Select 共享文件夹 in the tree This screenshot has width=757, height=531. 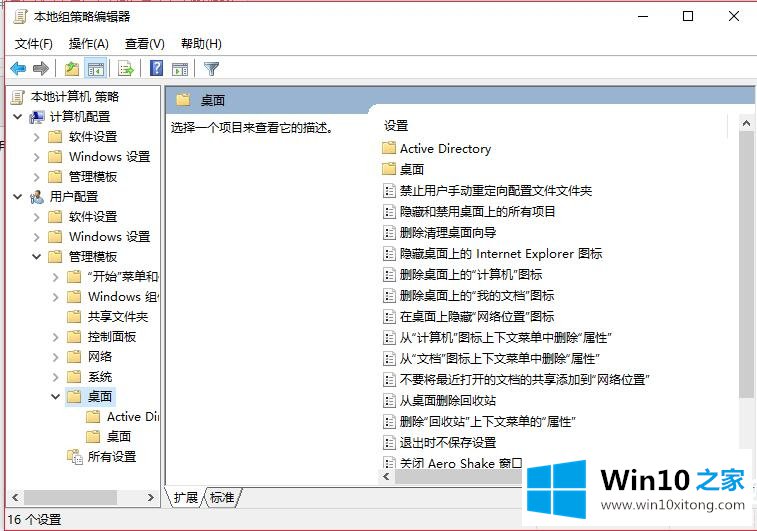click(x=118, y=317)
